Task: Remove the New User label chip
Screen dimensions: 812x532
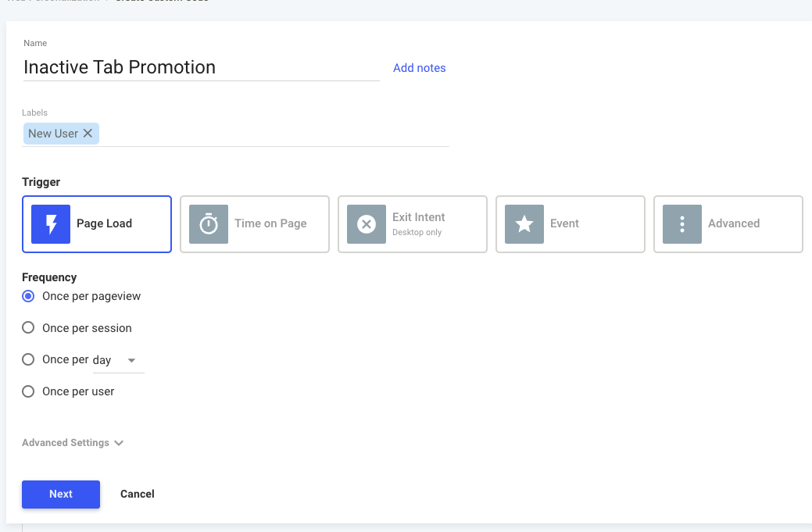Action: pos(88,134)
